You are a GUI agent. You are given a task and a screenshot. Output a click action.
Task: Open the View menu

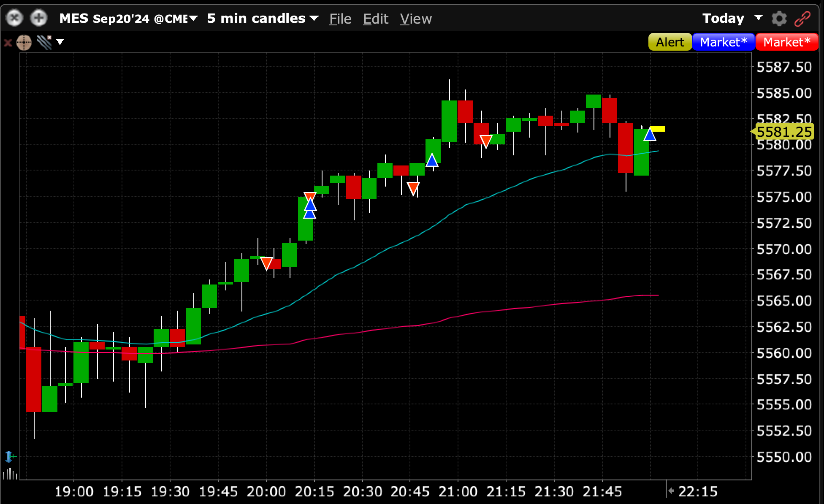pyautogui.click(x=416, y=19)
